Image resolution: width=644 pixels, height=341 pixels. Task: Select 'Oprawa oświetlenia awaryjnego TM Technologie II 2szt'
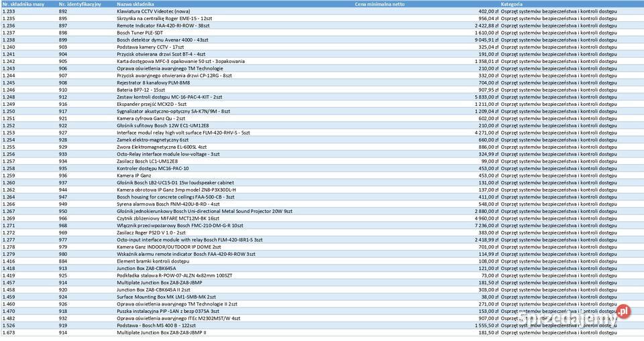coord(177,304)
